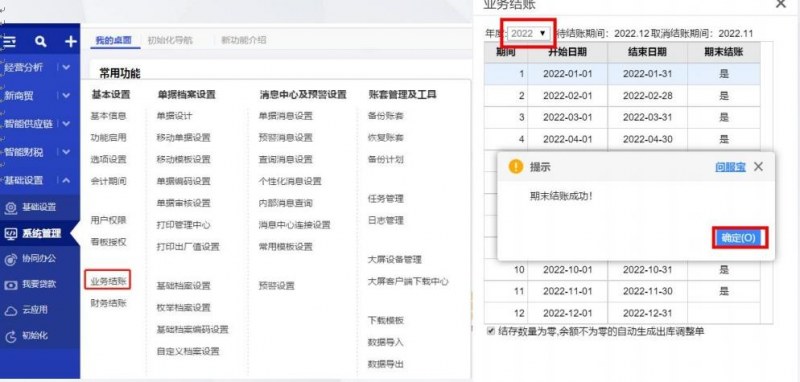Image resolution: width=800 pixels, height=382 pixels.
Task: Close the 业务结账 window
Action: (x=781, y=4)
